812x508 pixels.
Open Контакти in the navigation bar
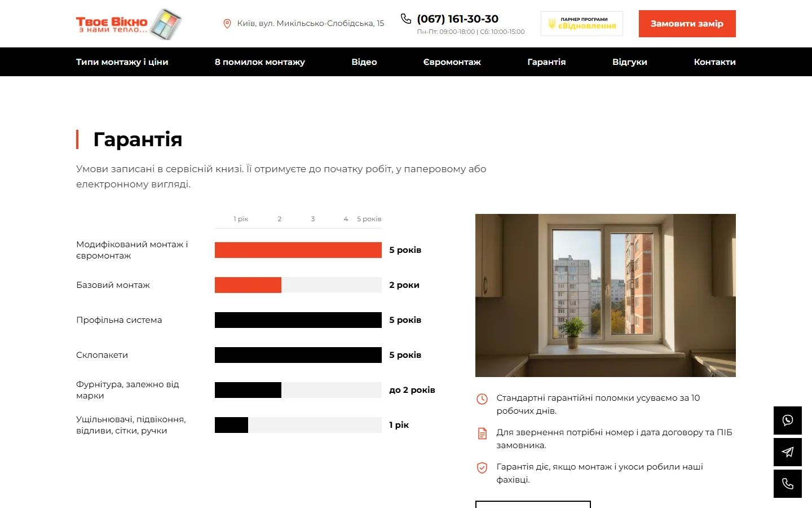click(x=714, y=62)
